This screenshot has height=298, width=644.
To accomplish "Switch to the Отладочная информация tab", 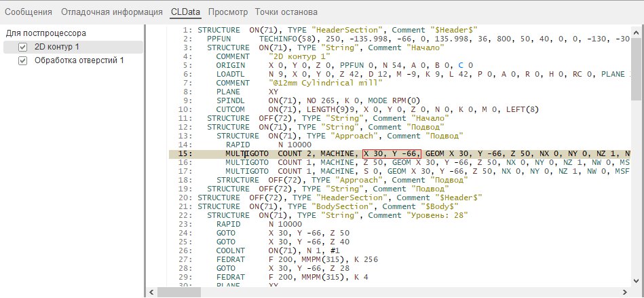I will click(x=112, y=12).
